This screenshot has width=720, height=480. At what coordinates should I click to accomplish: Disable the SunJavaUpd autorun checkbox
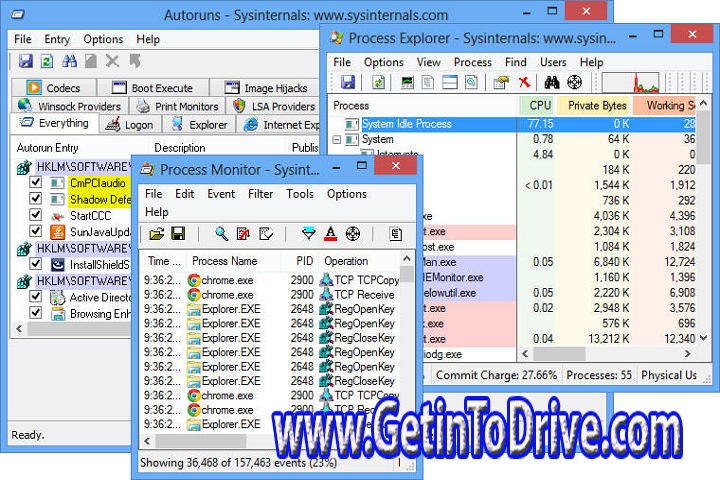(x=35, y=231)
